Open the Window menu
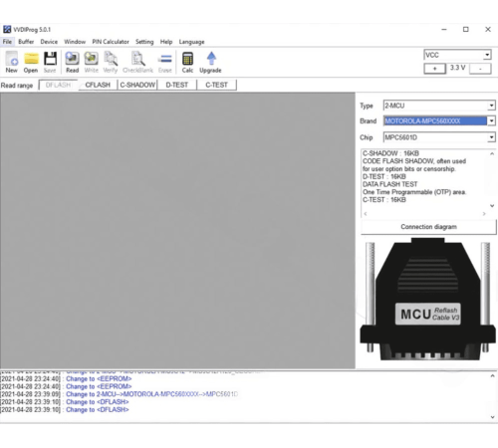This screenshot has width=498, height=448. [75, 42]
